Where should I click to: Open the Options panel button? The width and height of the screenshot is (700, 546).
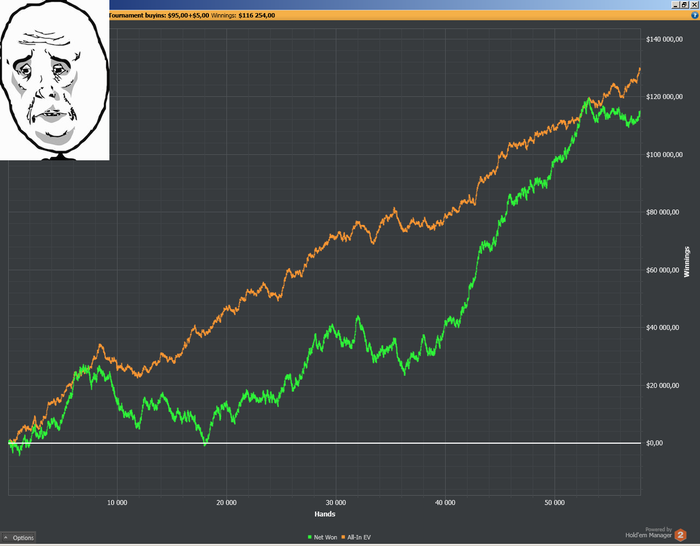click(18, 538)
